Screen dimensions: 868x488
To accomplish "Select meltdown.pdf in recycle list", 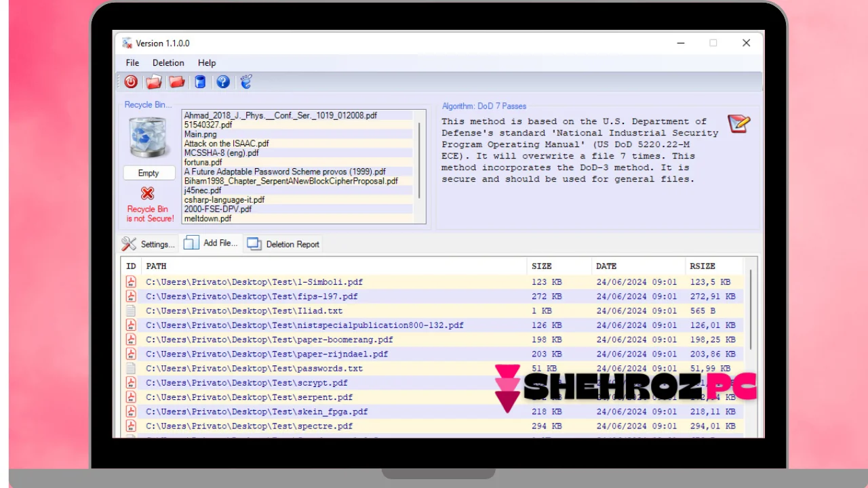I will coord(298,219).
